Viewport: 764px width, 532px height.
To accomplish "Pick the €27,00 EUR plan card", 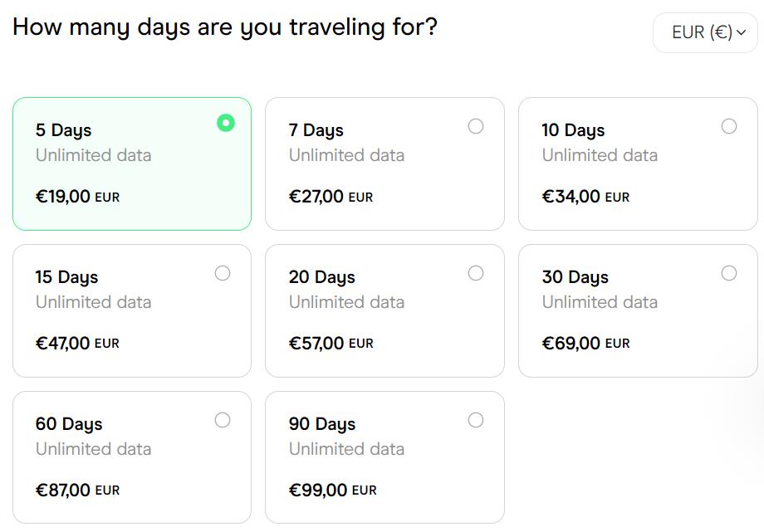I will (x=384, y=163).
